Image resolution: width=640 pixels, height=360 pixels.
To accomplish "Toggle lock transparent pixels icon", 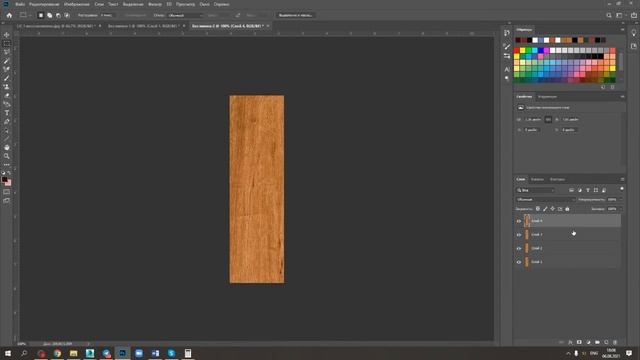I will [x=538, y=209].
